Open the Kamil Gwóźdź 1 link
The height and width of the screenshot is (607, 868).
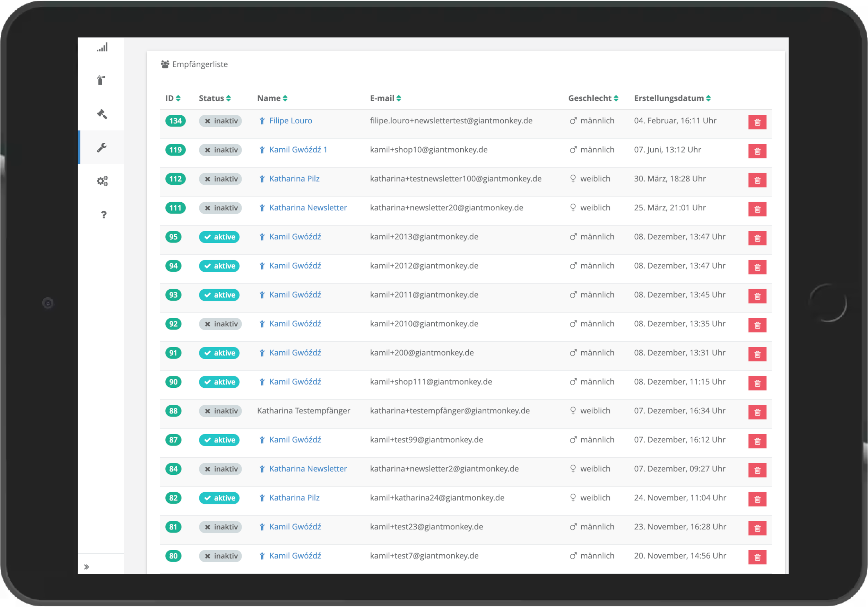pos(298,150)
